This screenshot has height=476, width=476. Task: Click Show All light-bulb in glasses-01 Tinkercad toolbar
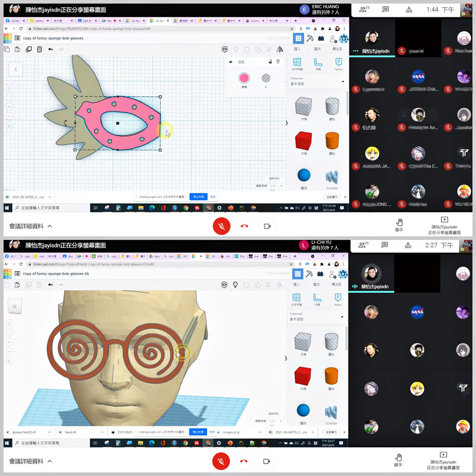(x=235, y=285)
